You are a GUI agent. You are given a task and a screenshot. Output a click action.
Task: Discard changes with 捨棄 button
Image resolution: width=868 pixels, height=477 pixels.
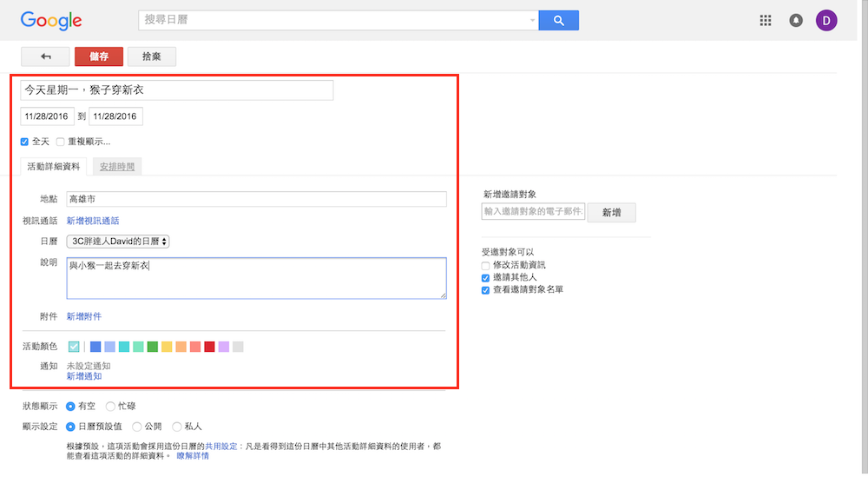pos(152,56)
